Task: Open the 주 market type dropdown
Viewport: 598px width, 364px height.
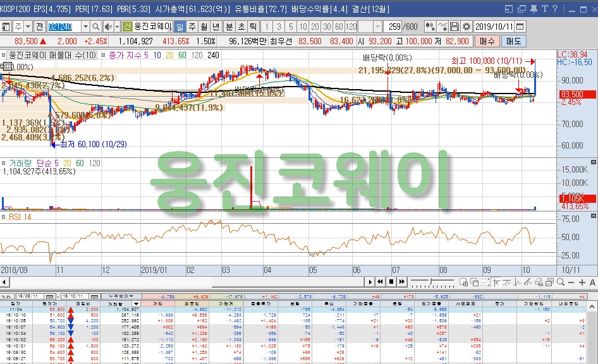Action: tap(28, 27)
